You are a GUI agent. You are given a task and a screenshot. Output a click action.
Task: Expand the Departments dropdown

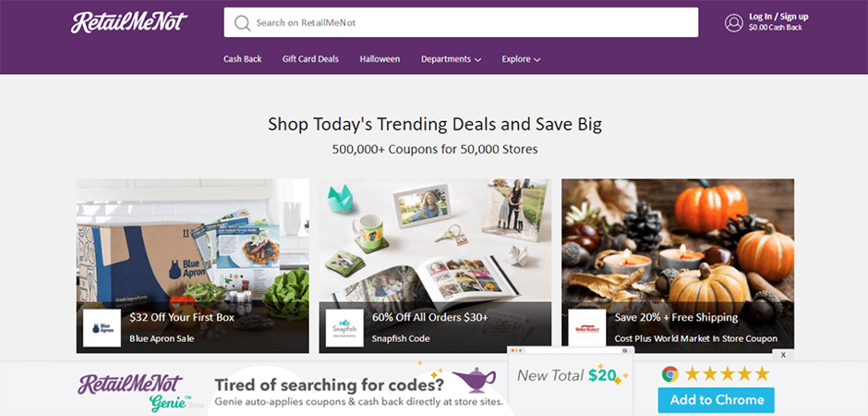451,59
